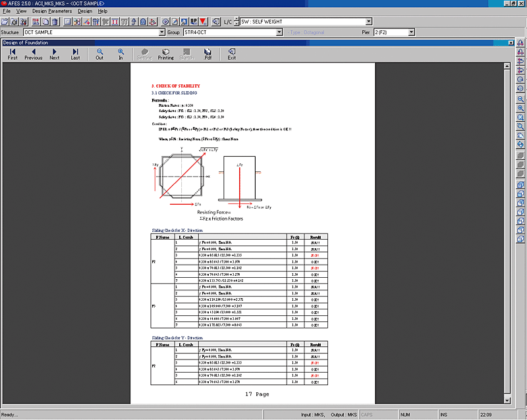This screenshot has width=527, height=420.
Task: Open the View menu
Action: pos(21,11)
